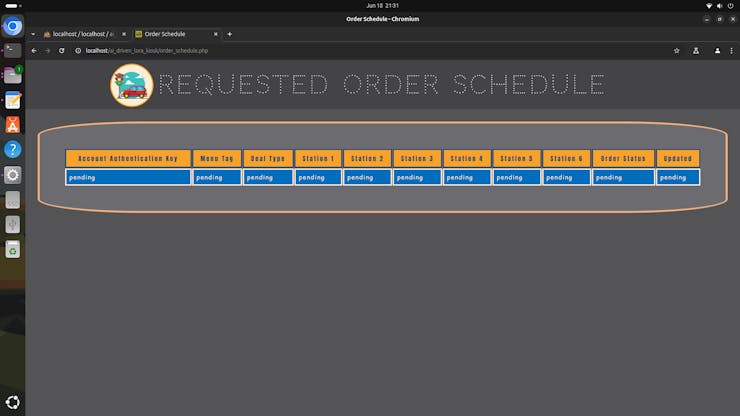Select pending cell under Station 4
This screenshot has height=416, width=740.
(467, 177)
